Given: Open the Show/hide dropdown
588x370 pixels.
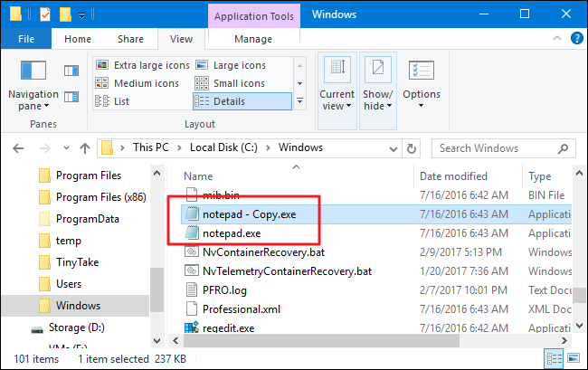Looking at the screenshot, I should coord(378,90).
